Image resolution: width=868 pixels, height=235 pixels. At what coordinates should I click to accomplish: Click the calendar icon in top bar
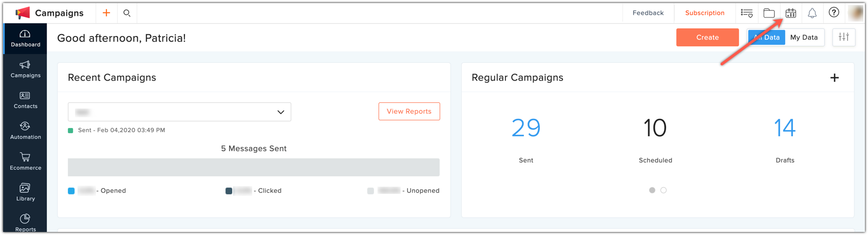click(790, 13)
